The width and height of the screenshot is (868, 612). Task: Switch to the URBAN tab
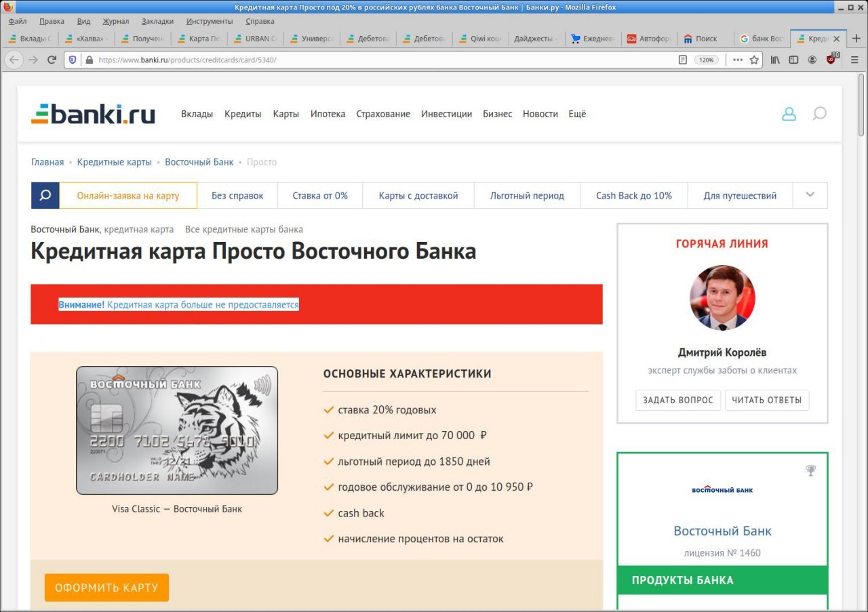(255, 39)
